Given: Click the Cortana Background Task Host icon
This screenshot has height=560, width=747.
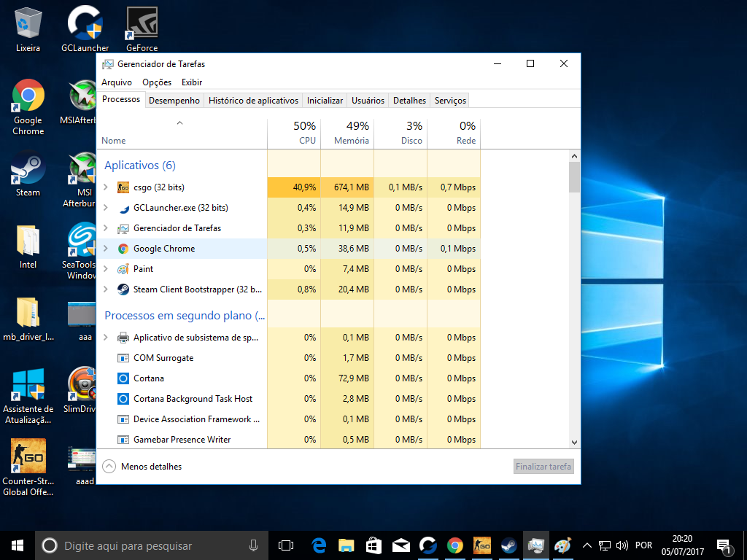Looking at the screenshot, I should pos(123,399).
